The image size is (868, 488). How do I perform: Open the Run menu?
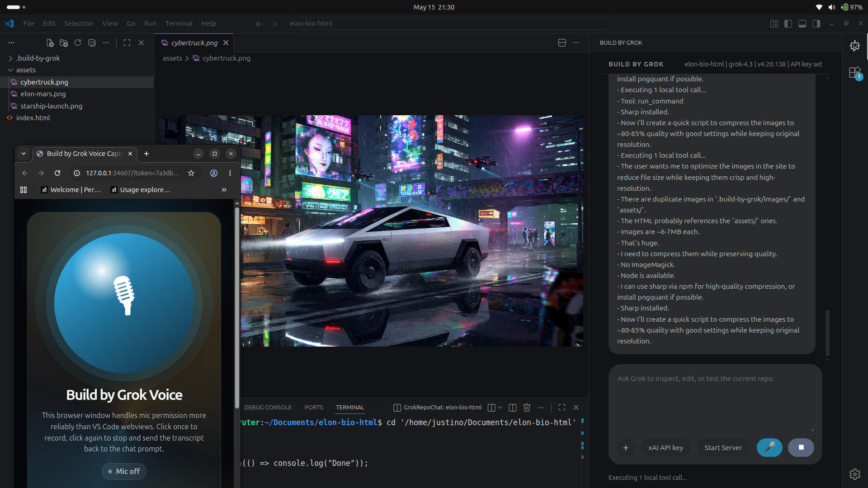[150, 23]
